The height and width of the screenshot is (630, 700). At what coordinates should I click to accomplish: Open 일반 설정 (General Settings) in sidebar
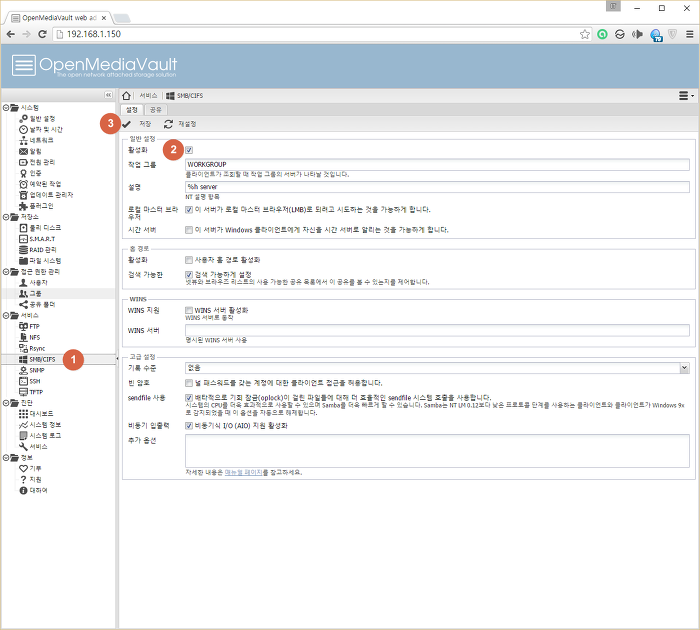click(37, 119)
